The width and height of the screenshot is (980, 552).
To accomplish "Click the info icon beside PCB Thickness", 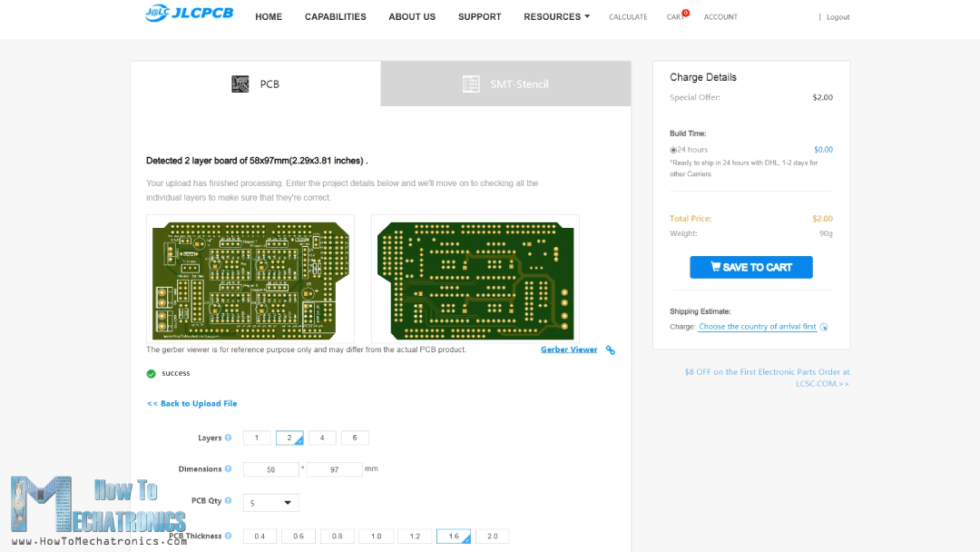I will (228, 536).
